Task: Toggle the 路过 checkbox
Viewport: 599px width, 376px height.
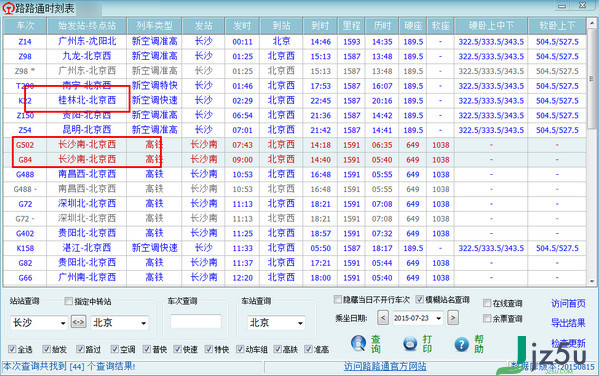Action: click(x=80, y=349)
